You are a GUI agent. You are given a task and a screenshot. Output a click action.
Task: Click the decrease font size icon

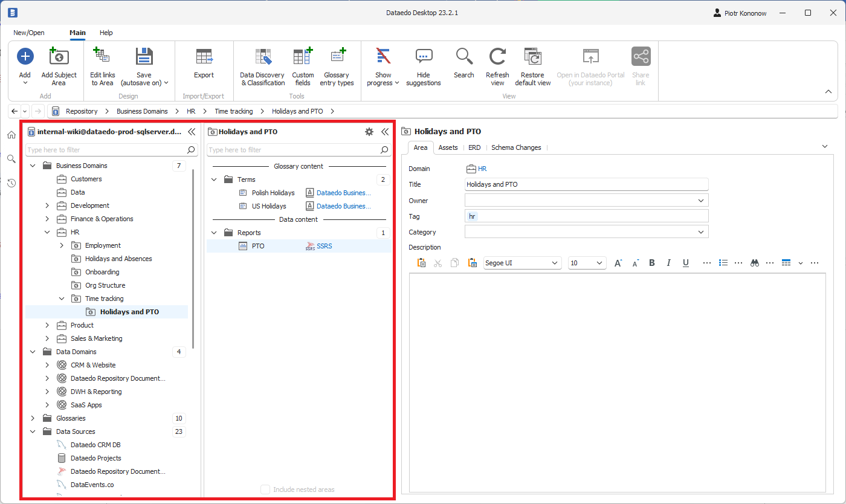[635, 263]
